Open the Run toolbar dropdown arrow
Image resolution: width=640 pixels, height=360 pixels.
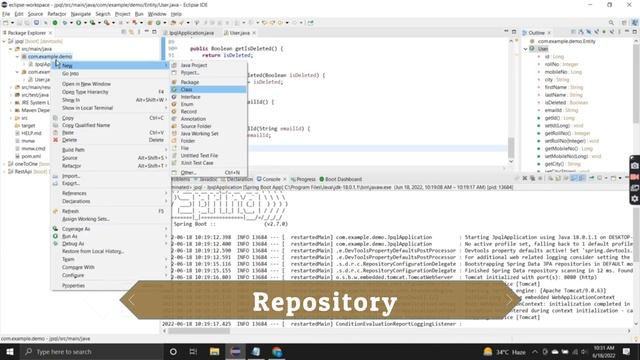pos(85,22)
